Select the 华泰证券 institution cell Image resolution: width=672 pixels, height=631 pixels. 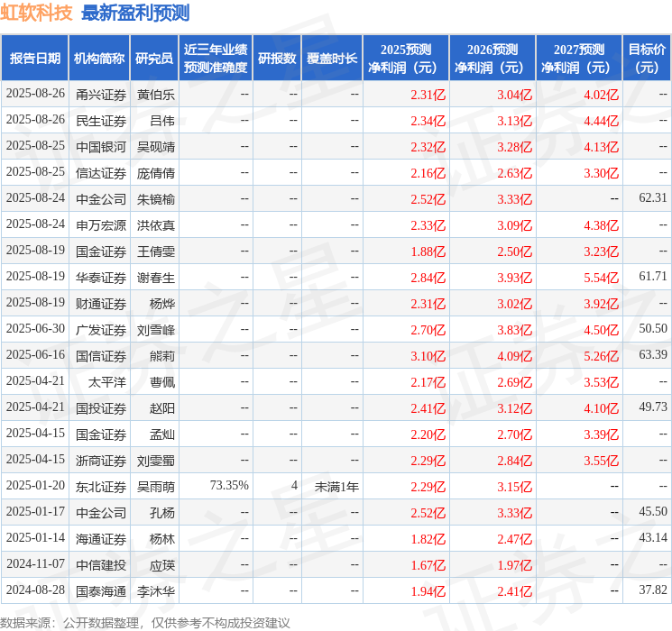[x=101, y=278]
